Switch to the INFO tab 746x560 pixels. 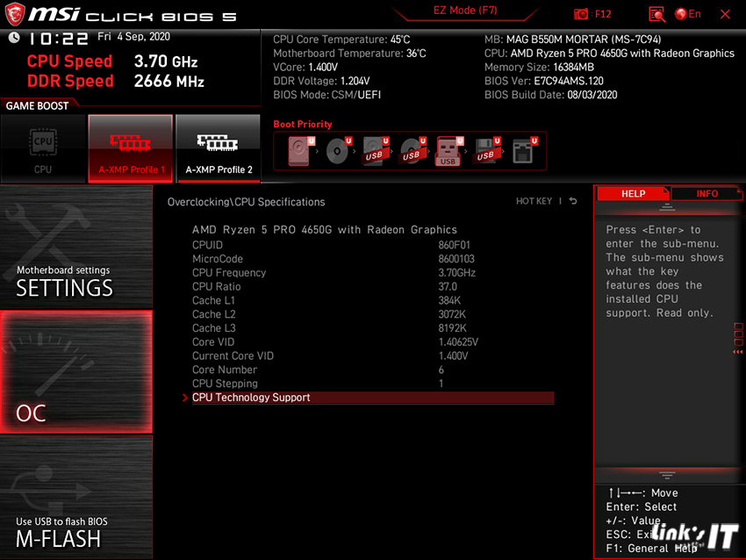coord(707,194)
